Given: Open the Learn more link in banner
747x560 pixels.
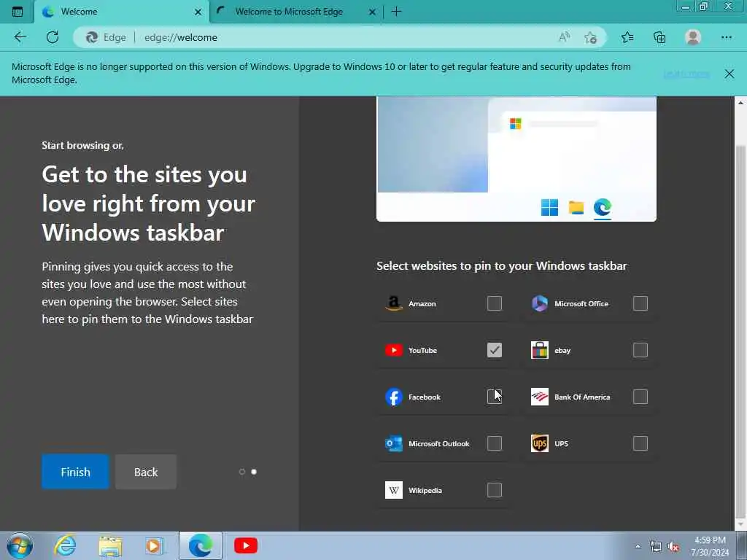Looking at the screenshot, I should [x=686, y=74].
